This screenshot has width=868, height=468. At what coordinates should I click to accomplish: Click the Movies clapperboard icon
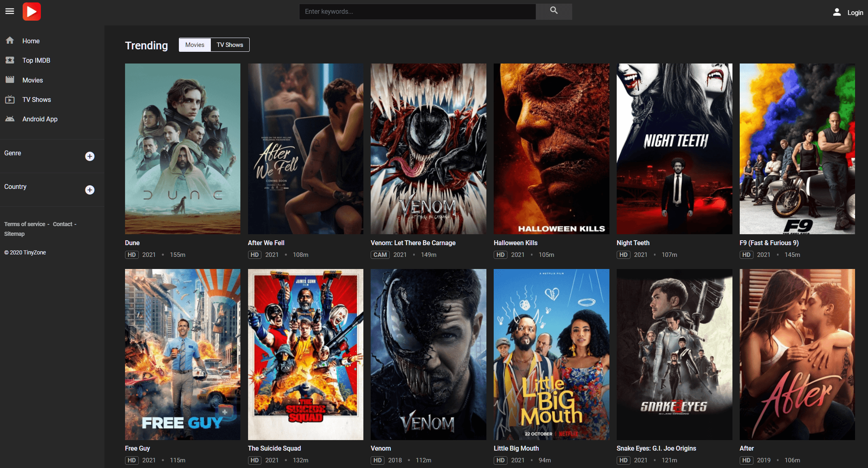pyautogui.click(x=10, y=80)
